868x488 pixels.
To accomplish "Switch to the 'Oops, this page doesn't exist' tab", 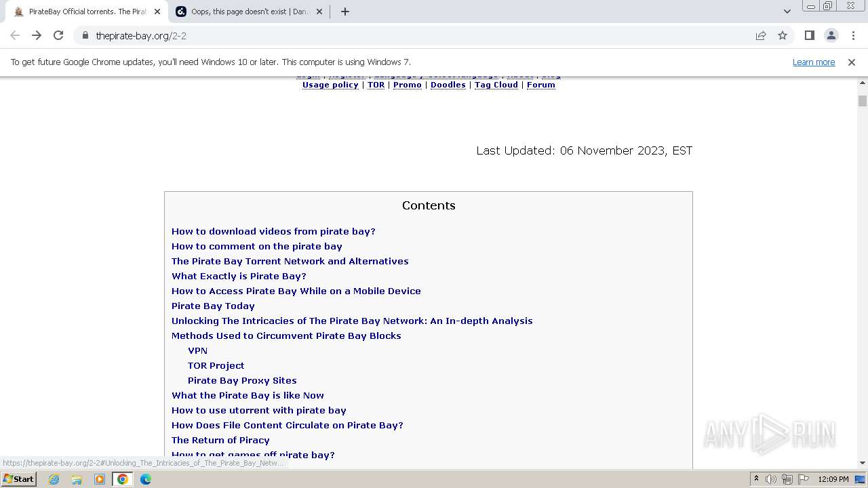I will (249, 12).
